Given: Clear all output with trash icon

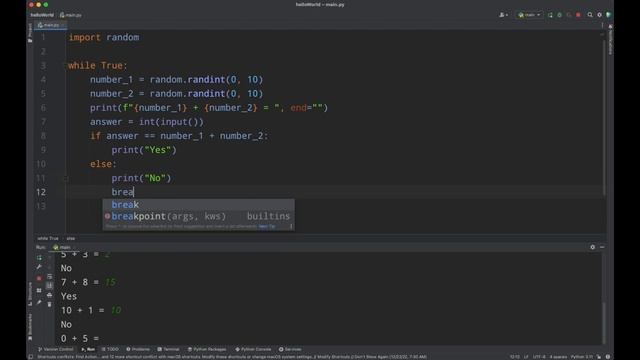Looking at the screenshot, I should click(x=49, y=304).
